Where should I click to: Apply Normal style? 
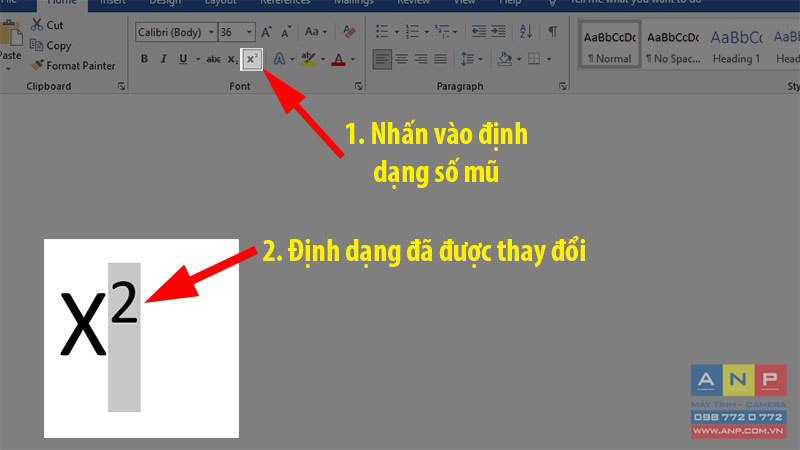click(x=609, y=45)
